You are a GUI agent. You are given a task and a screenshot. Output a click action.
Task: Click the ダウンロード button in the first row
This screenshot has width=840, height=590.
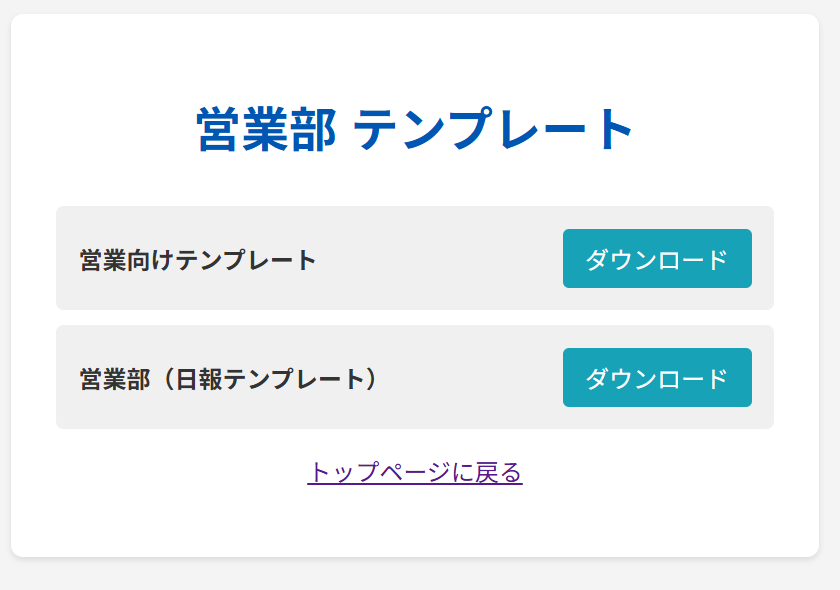[x=657, y=258]
